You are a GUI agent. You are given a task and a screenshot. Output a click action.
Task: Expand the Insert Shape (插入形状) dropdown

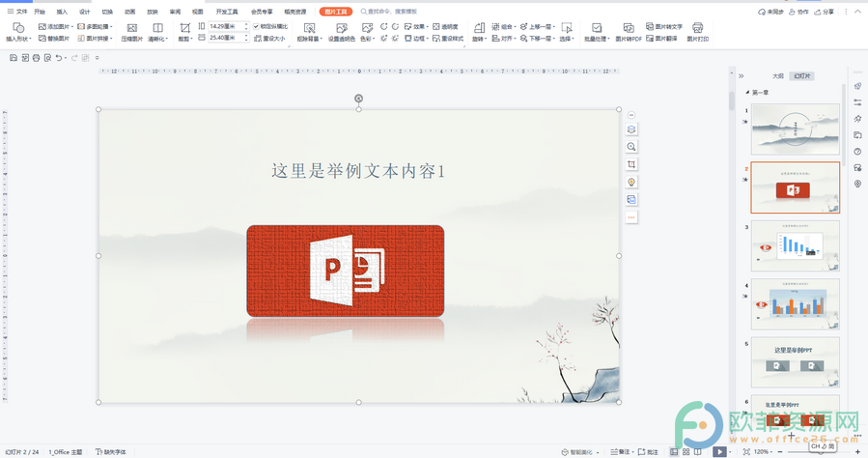pos(18,39)
